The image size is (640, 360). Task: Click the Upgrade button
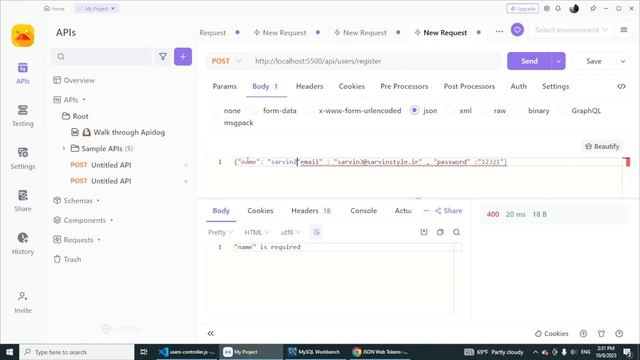522,9
